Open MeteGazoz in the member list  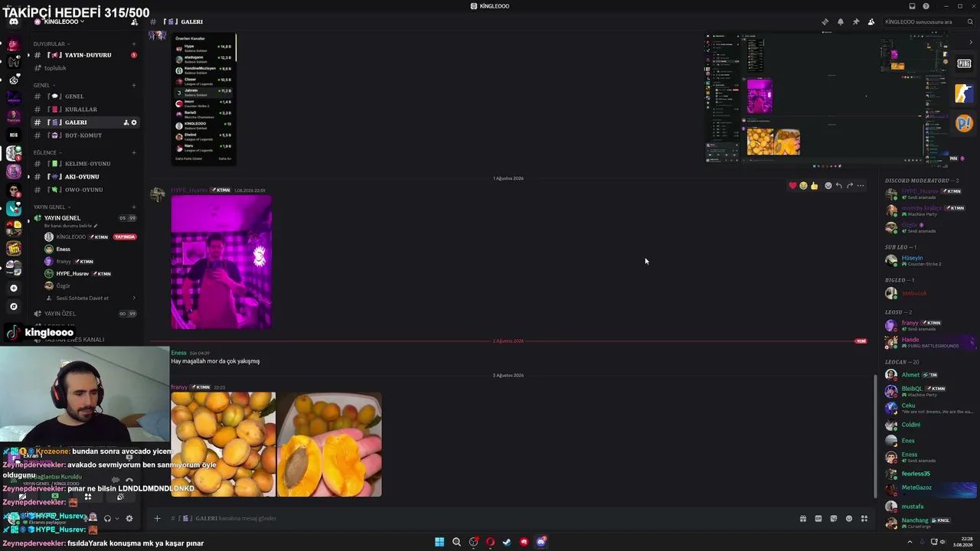930,488
